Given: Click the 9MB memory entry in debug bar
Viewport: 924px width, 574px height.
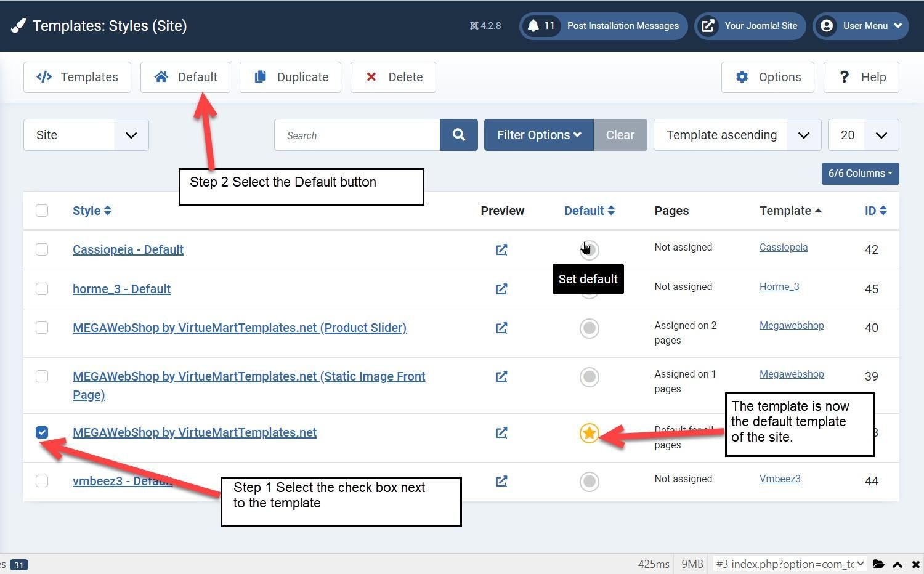Looking at the screenshot, I should tap(692, 564).
